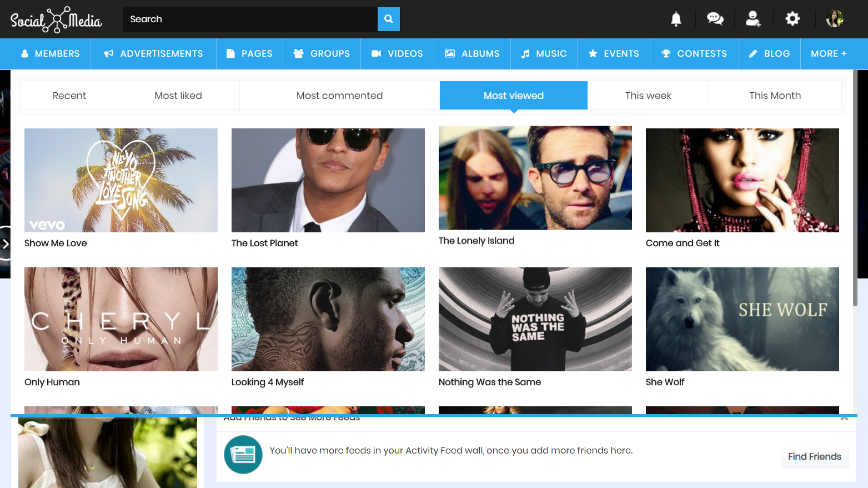Click the Contests trophy icon
Screen dimensions: 868x488
666,53
